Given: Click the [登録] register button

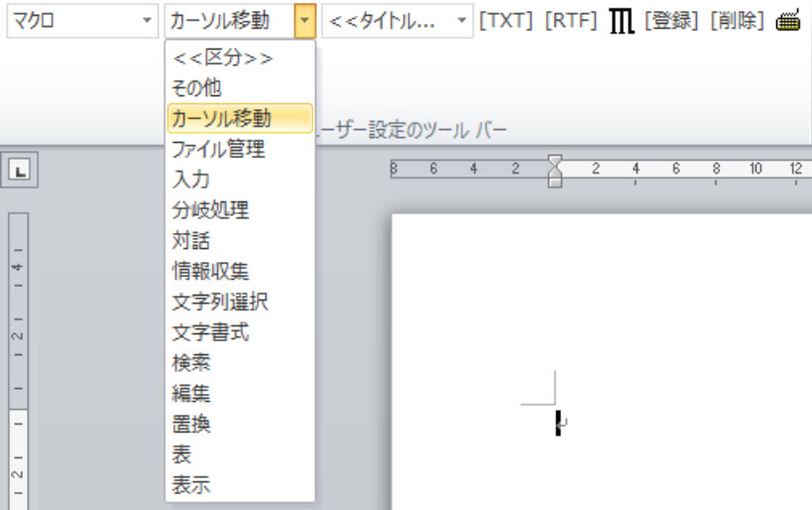Looking at the screenshot, I should (671, 20).
